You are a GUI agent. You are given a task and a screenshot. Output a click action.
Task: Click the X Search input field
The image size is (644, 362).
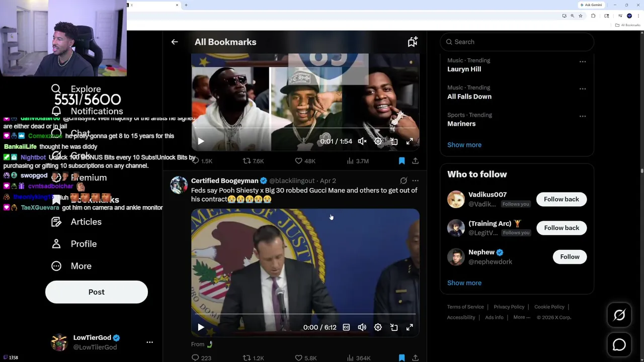click(x=517, y=42)
